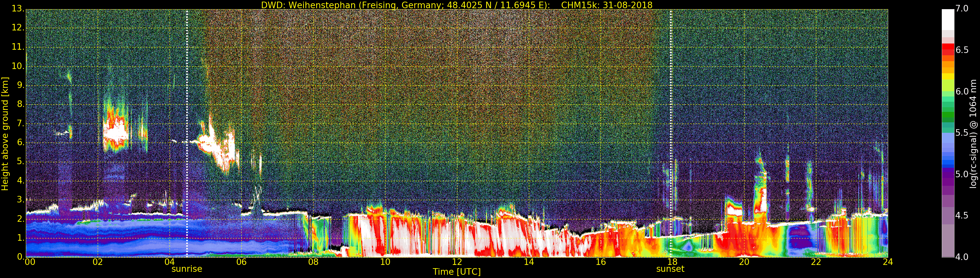Click the "4.0" colorbar tick label
This screenshot has height=278, width=980.
962,257
